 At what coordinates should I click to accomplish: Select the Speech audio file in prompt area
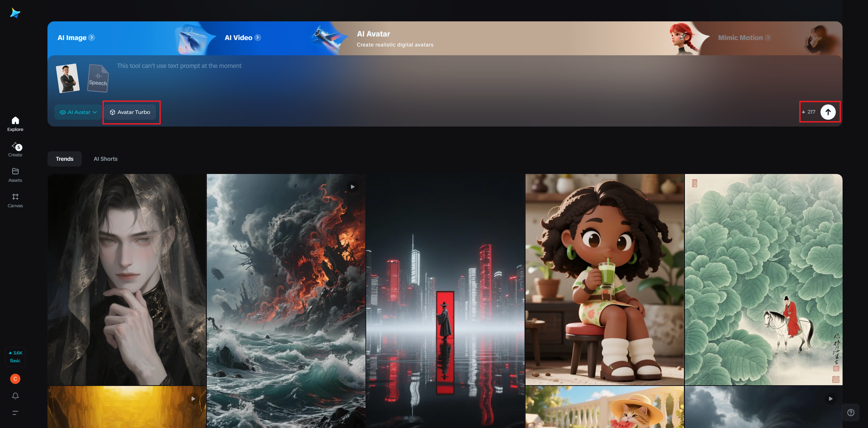coord(98,78)
